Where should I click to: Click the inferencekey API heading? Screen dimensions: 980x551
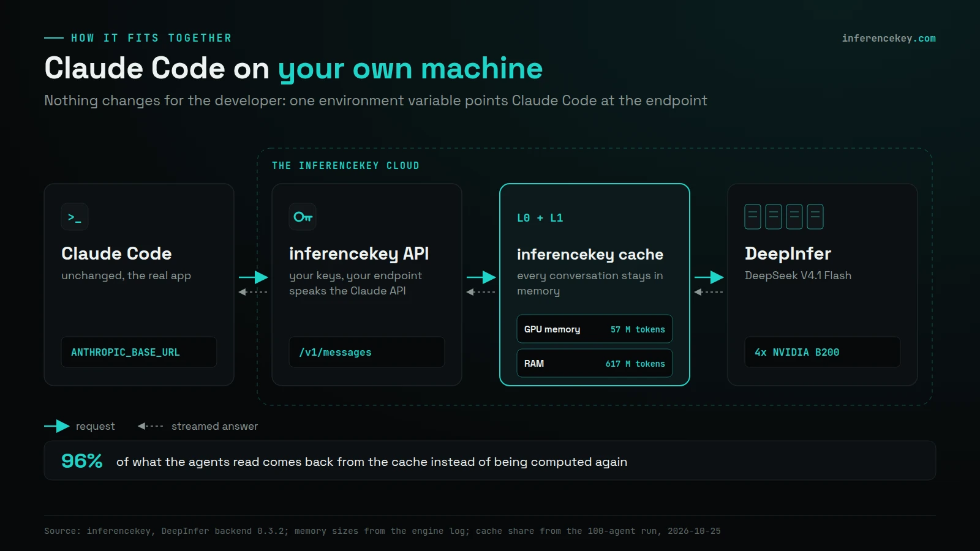[x=359, y=253]
